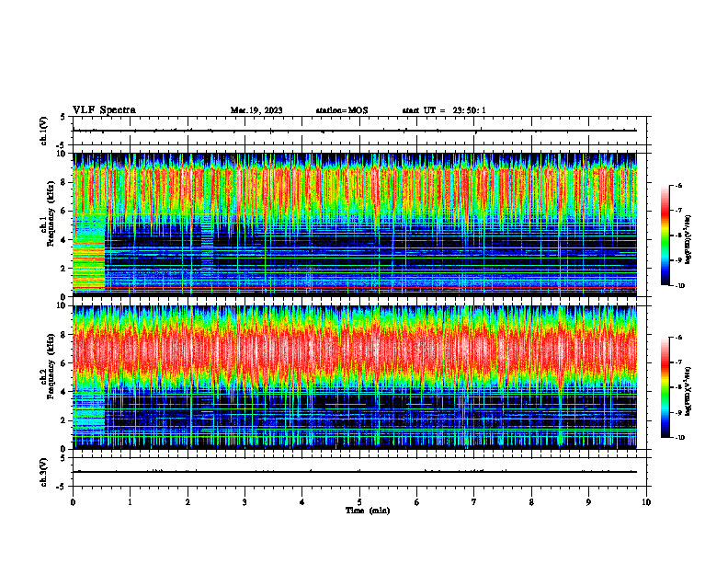Select the "4" kHz tick on ch.2 axis
This screenshot has width=728, height=563.
coord(64,393)
